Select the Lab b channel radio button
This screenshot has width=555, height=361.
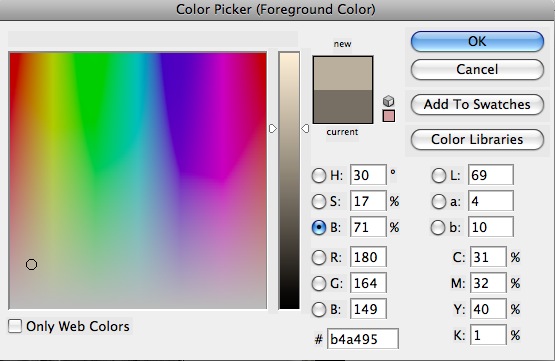pos(438,227)
